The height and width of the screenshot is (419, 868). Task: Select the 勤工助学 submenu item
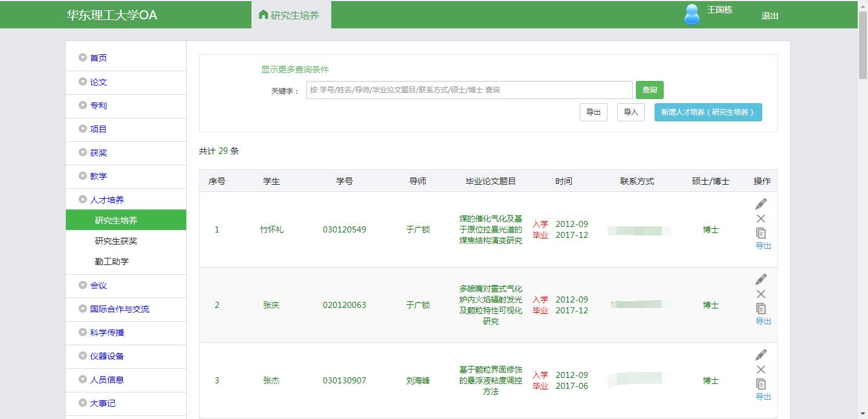click(x=112, y=261)
